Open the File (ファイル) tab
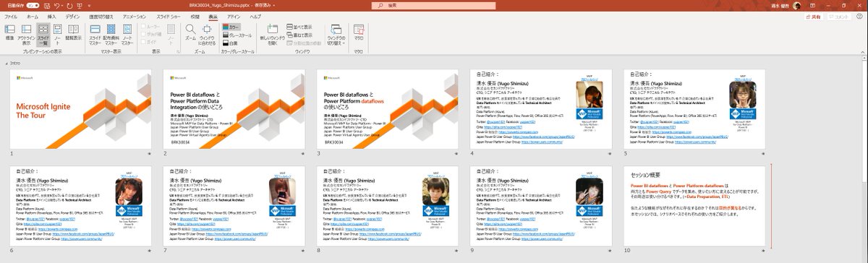 pyautogui.click(x=10, y=17)
